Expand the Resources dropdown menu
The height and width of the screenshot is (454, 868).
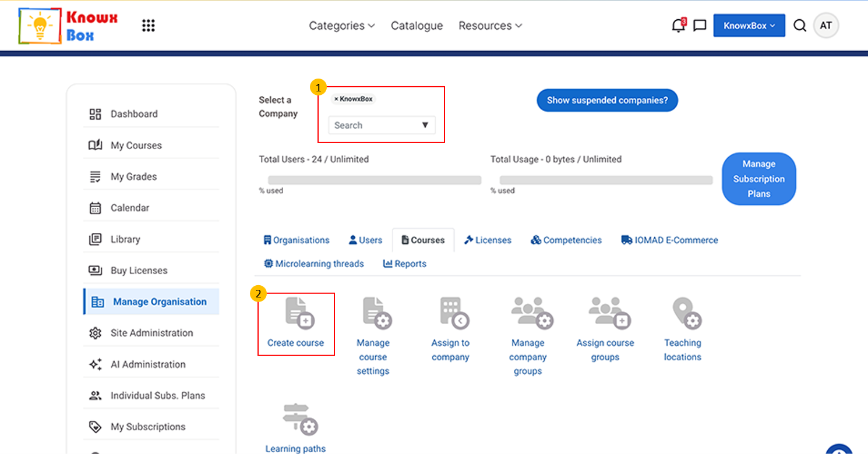[x=491, y=26]
